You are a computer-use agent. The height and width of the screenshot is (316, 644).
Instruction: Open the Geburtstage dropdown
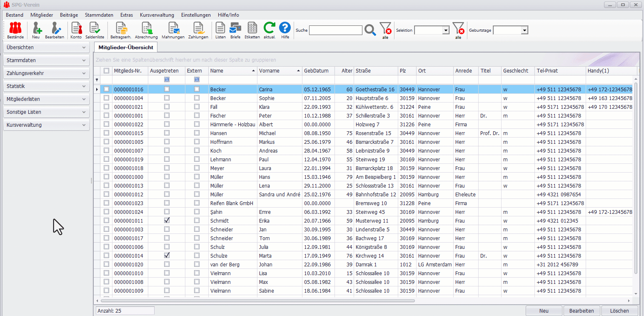(x=524, y=30)
